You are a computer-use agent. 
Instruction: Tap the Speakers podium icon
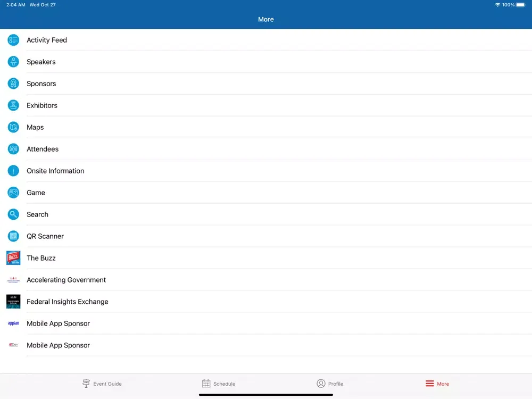click(x=13, y=62)
